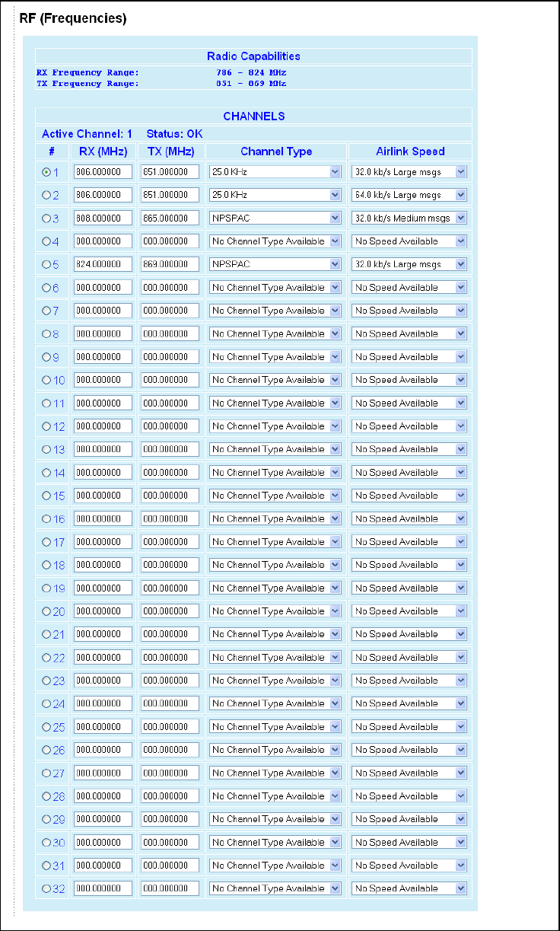Expand Airlink Speed dropdown for channel 22
This screenshot has width=560, height=931.
pos(409,658)
